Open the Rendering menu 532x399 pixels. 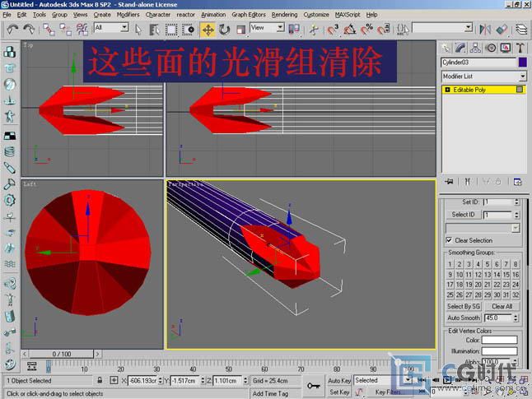284,15
